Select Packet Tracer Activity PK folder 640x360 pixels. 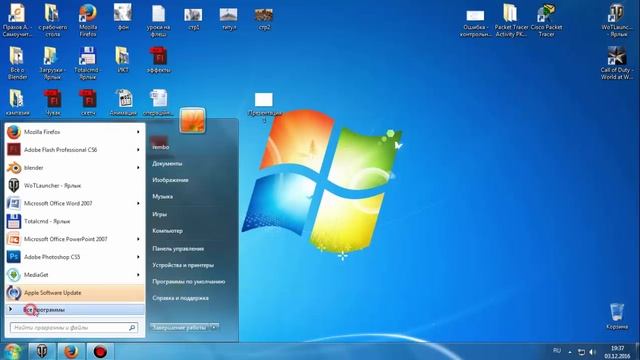(511, 20)
